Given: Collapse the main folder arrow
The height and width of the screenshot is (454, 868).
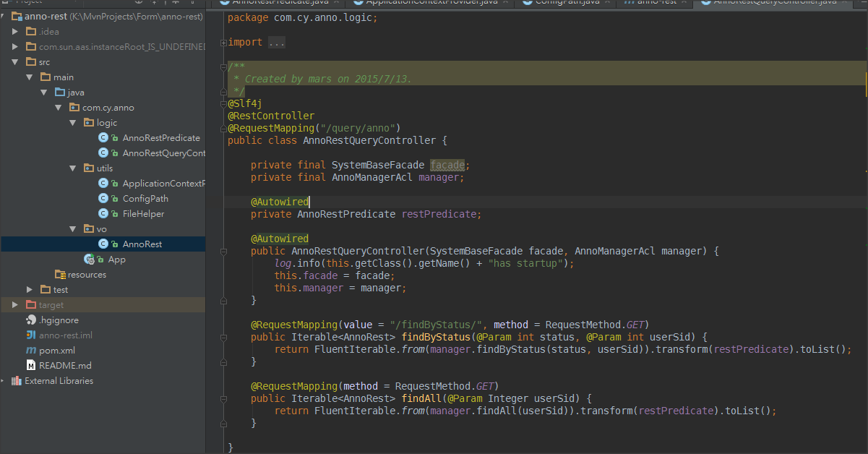Looking at the screenshot, I should click(29, 77).
